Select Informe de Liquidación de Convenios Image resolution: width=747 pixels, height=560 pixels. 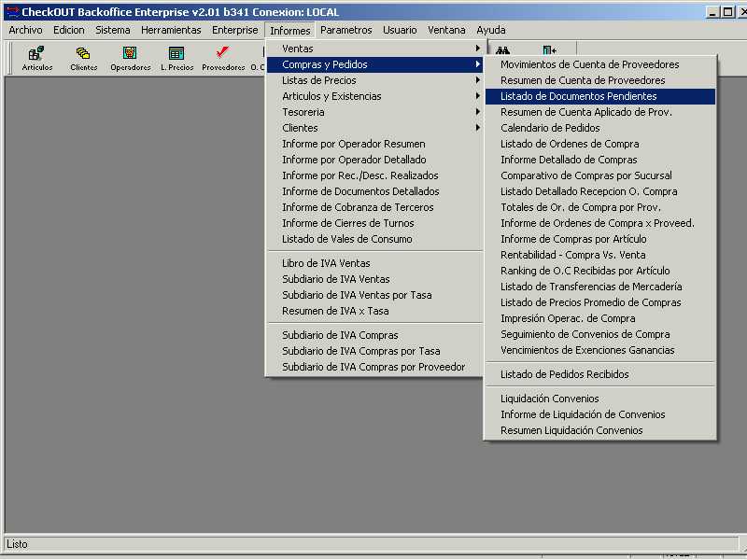coord(599,414)
